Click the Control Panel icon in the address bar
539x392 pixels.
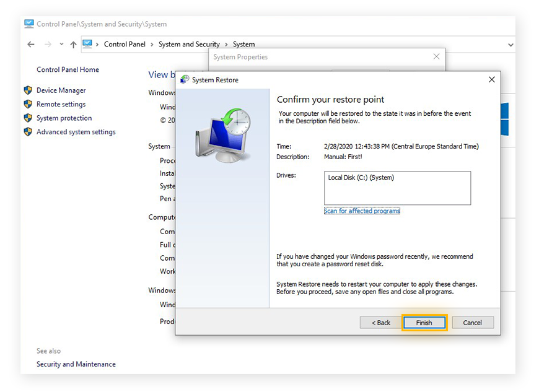tap(87, 44)
